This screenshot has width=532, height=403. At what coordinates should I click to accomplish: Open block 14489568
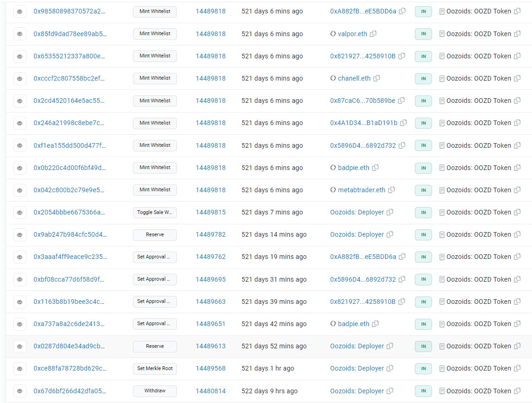point(210,369)
